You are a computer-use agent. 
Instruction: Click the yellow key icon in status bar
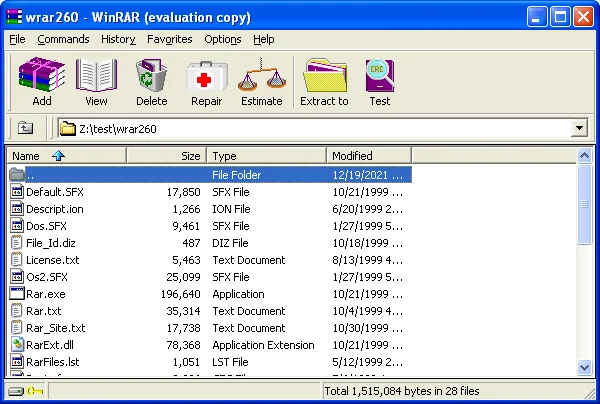pyautogui.click(x=35, y=391)
